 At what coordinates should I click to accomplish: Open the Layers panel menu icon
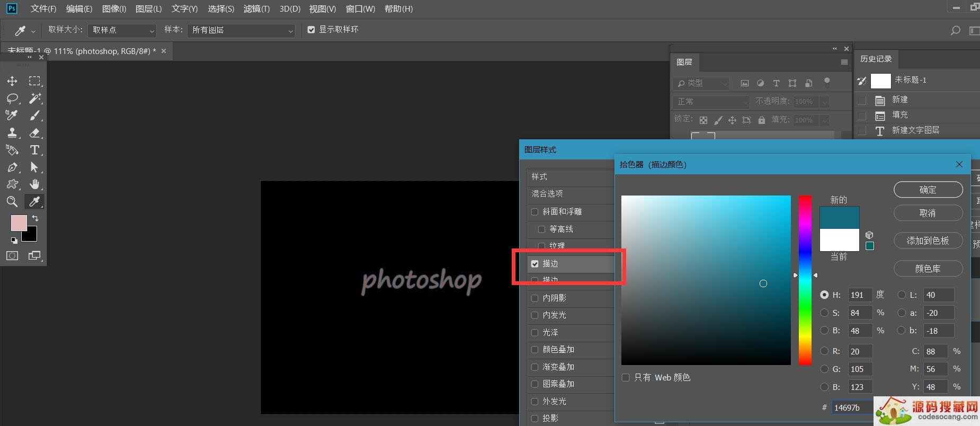click(x=844, y=62)
